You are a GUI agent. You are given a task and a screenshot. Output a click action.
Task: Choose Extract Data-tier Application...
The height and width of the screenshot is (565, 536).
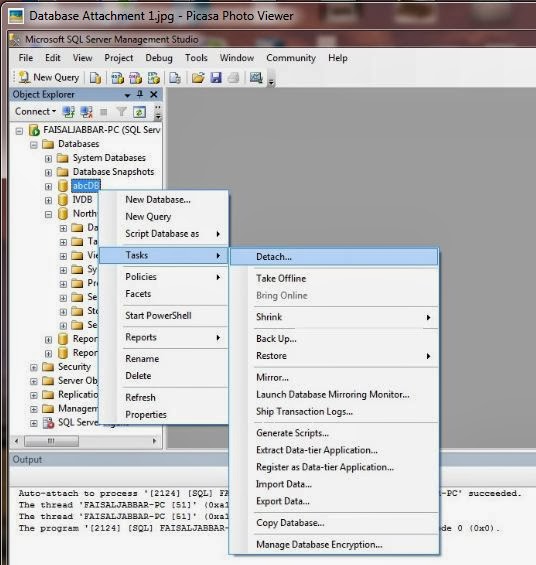[x=334, y=450]
